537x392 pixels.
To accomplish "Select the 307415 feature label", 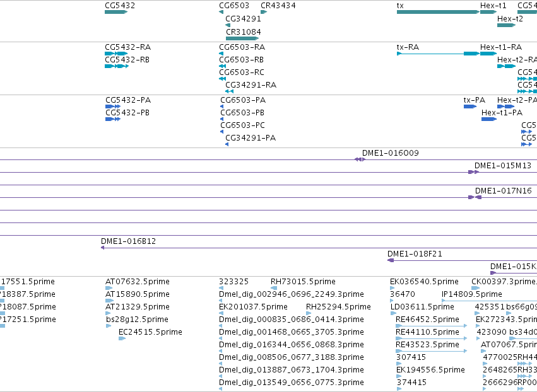I will (x=411, y=357).
